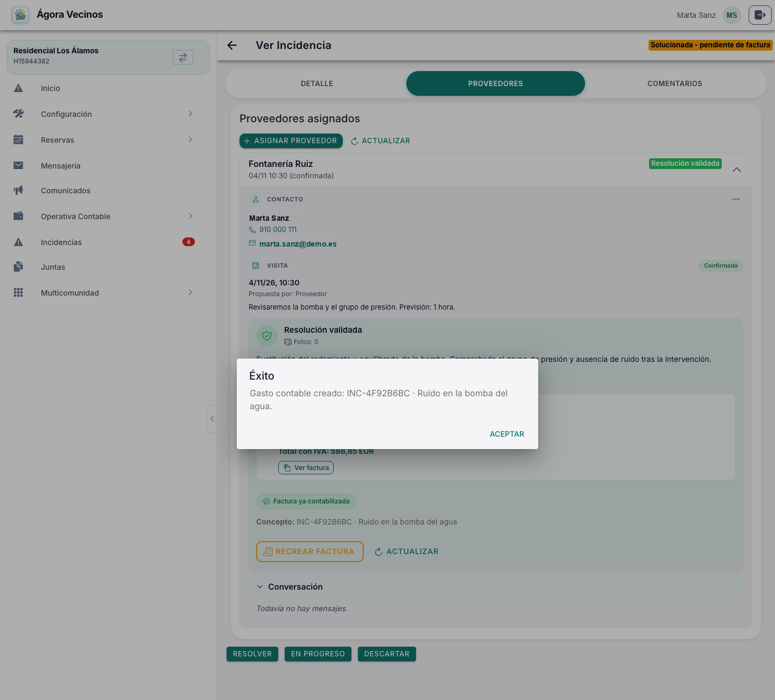Click the Mensajería envelope icon

click(18, 166)
